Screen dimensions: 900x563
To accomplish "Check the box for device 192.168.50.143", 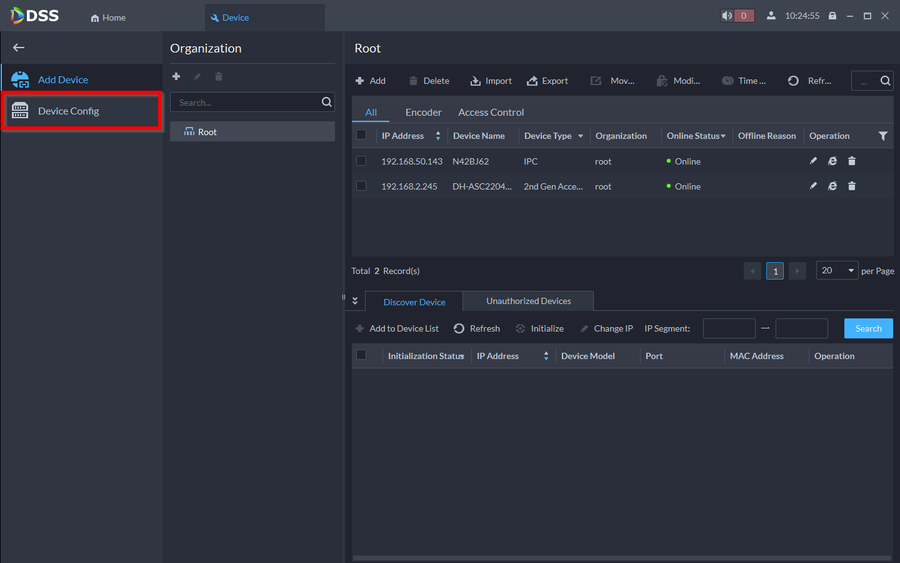I will tap(361, 161).
